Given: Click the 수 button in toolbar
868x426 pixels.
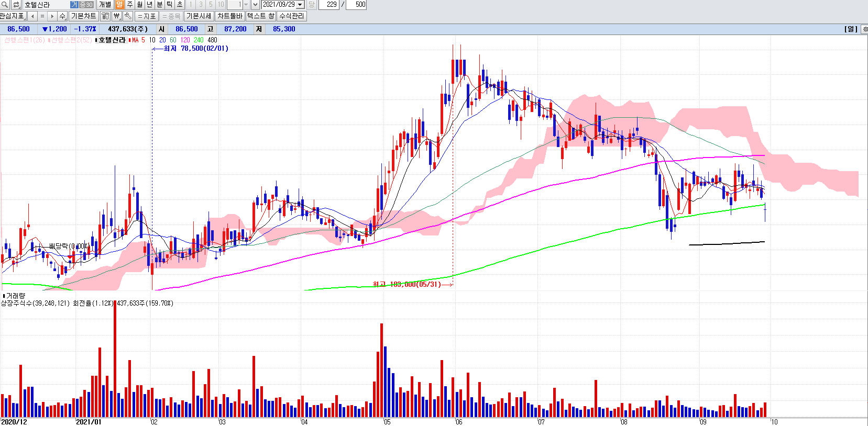Looking at the screenshot, I should click(62, 16).
